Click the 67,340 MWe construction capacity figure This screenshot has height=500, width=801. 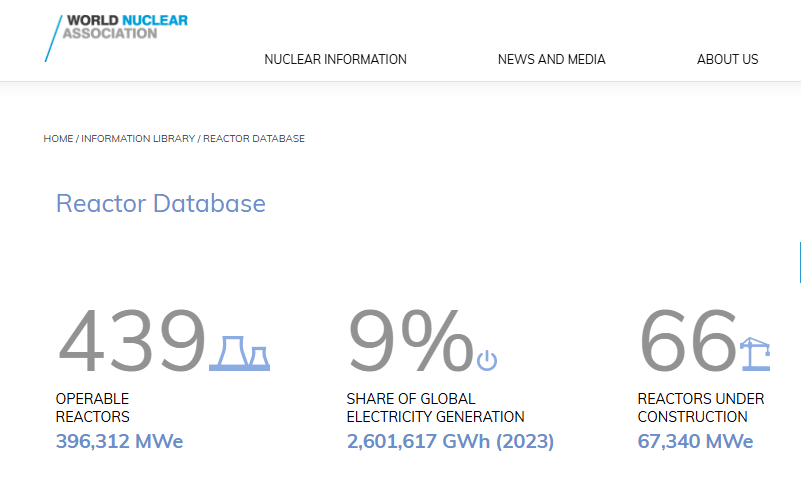click(695, 441)
